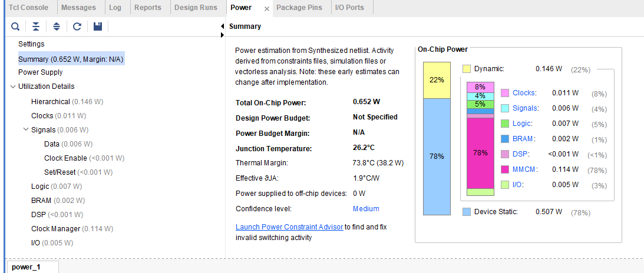The width and height of the screenshot is (644, 273).
Task: Click the search icon in Power toolbar
Action: pos(15,26)
